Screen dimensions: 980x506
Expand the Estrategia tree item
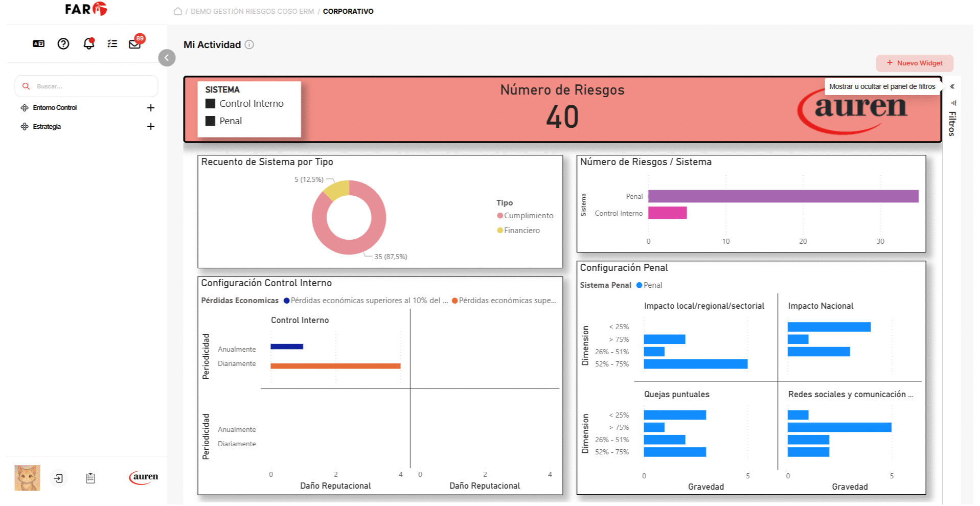pos(151,126)
